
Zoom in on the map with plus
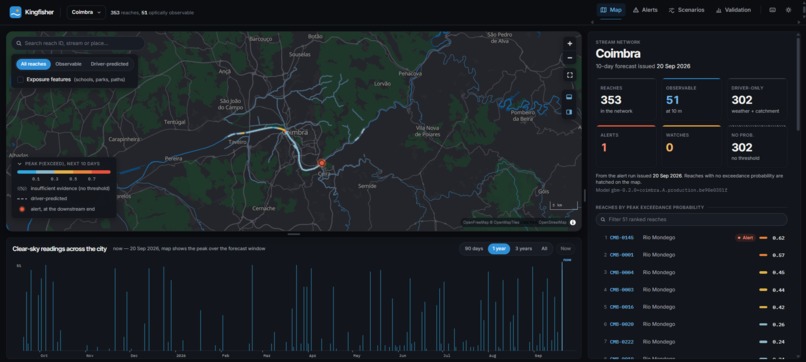[570, 44]
